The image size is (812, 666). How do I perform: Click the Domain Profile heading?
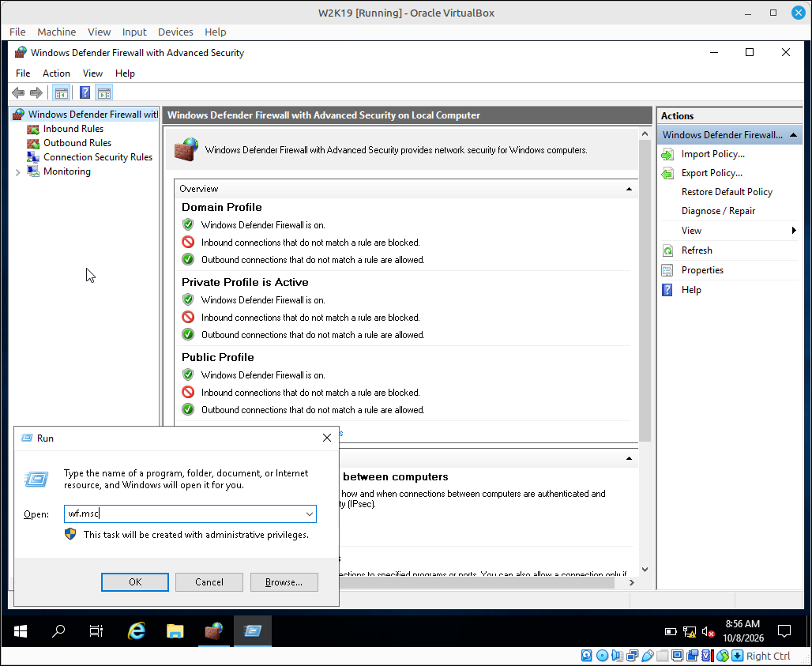point(222,207)
